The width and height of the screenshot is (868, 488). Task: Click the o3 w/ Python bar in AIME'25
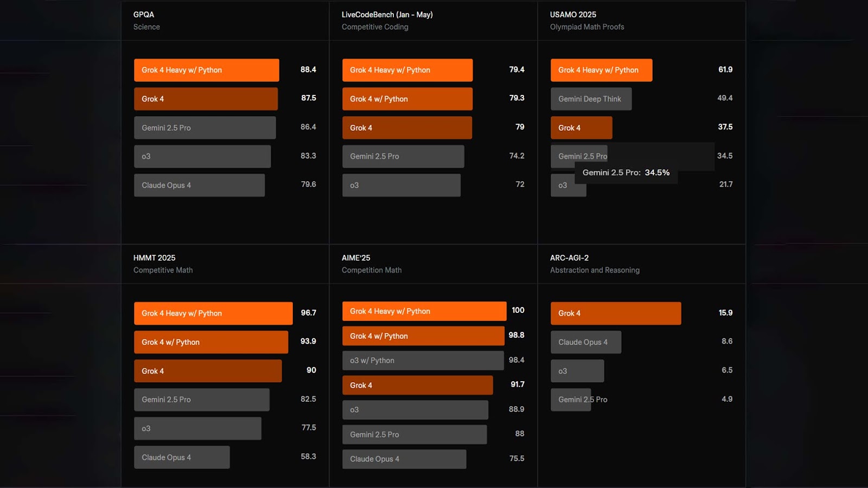pyautogui.click(x=423, y=361)
